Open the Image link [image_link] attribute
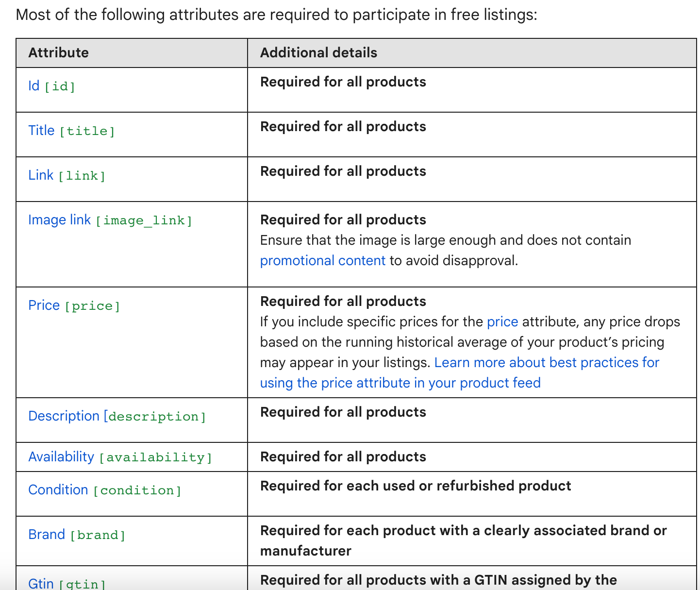 click(110, 220)
